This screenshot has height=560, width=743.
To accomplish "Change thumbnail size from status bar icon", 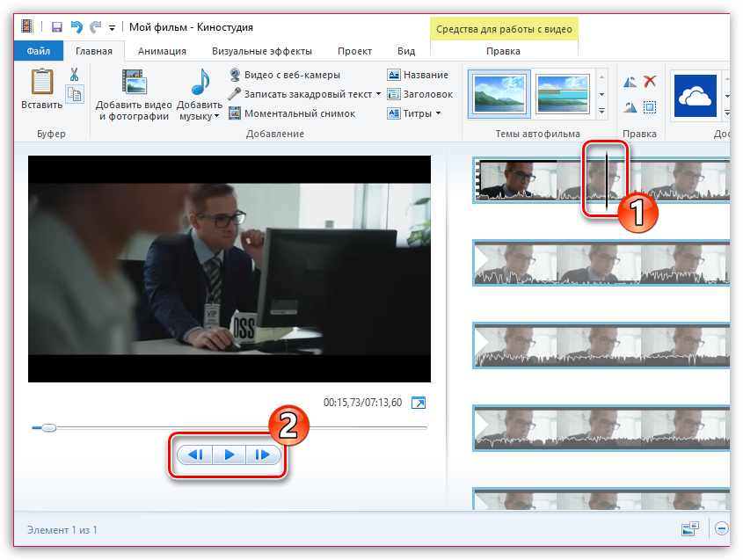I will [x=690, y=528].
